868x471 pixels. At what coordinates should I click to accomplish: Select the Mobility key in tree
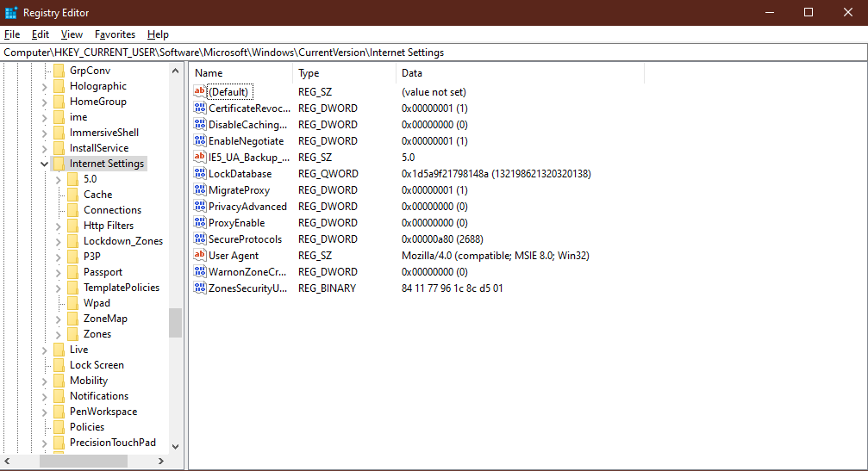tap(89, 381)
